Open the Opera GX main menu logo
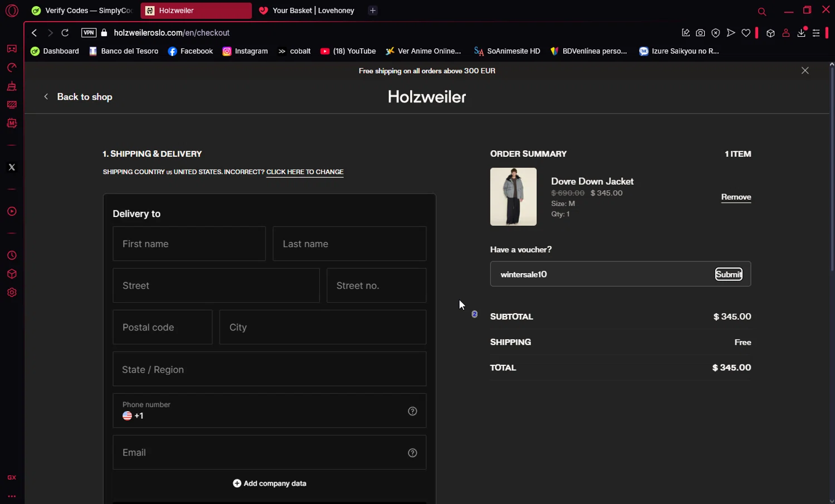This screenshot has width=835, height=504. (x=12, y=11)
